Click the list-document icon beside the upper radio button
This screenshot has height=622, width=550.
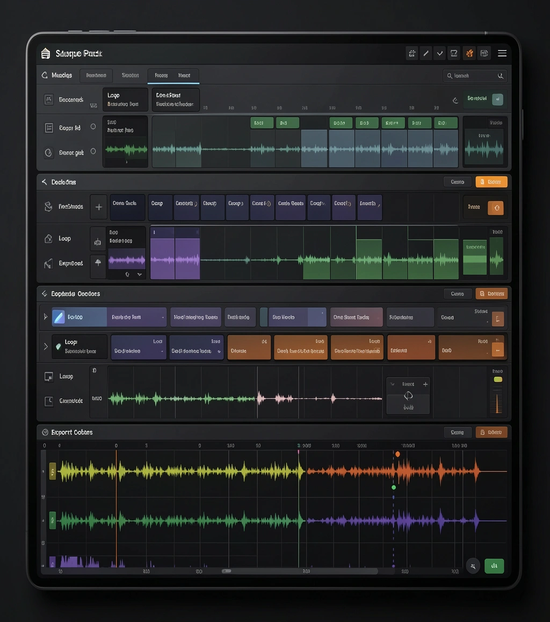pyautogui.click(x=49, y=128)
